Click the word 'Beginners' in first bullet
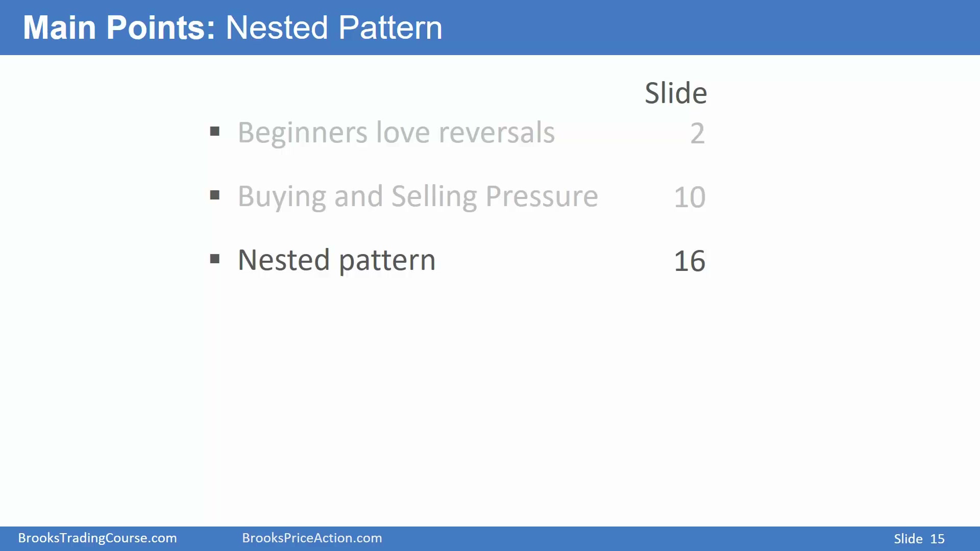Image resolution: width=980 pixels, height=551 pixels. tap(303, 134)
